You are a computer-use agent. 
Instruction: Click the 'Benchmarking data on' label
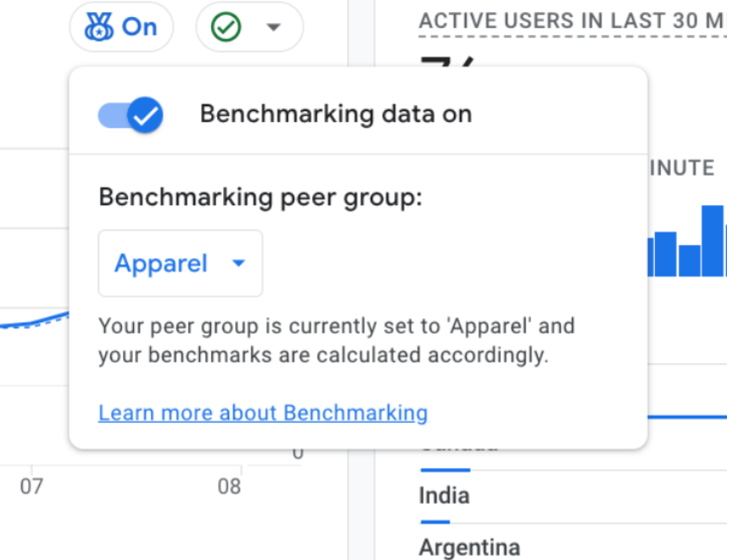tap(336, 114)
